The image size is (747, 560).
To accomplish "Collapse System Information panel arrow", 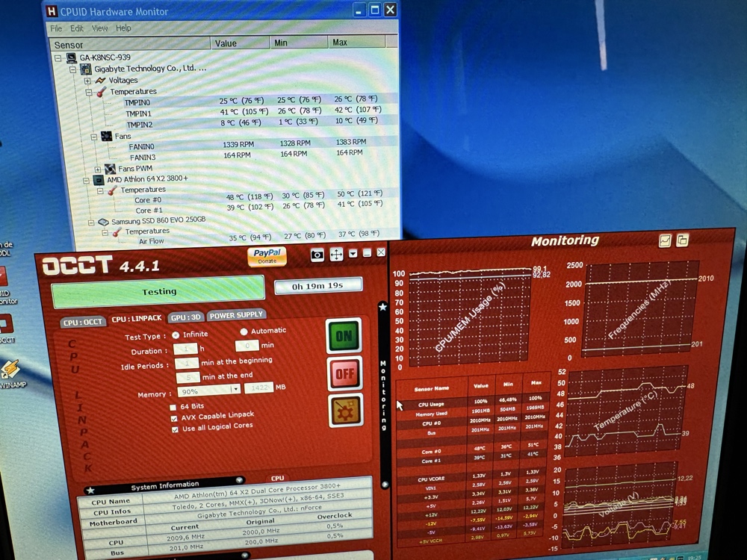I will coord(239,480).
